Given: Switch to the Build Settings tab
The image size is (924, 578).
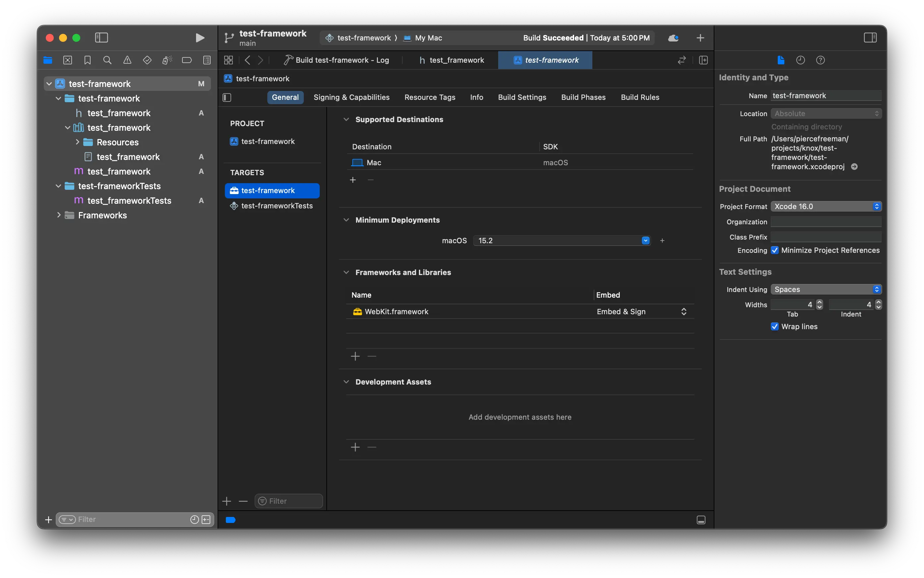Looking at the screenshot, I should click(522, 97).
